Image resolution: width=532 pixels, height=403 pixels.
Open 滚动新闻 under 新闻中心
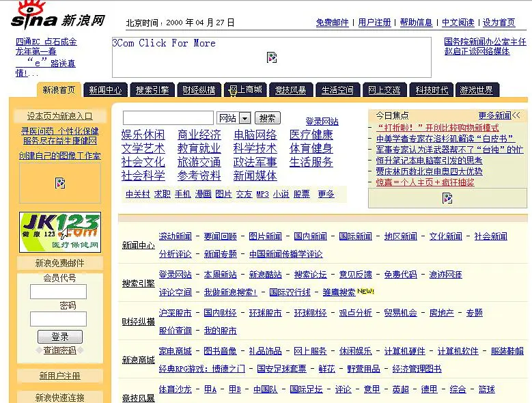click(x=176, y=236)
